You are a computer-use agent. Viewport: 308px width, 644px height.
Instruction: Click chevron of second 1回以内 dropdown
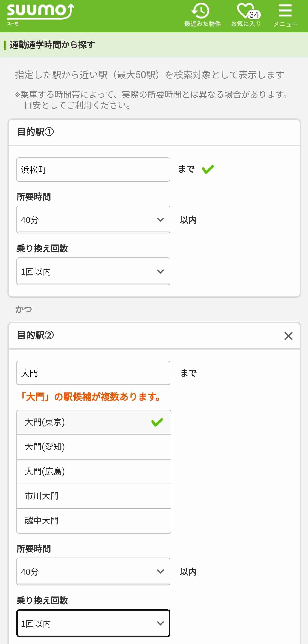pos(160,623)
